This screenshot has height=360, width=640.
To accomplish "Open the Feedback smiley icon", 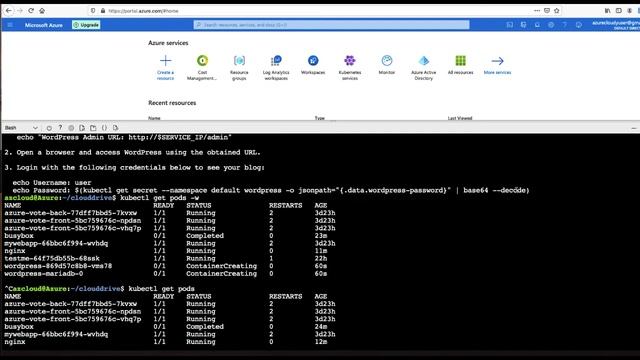I will [x=579, y=25].
